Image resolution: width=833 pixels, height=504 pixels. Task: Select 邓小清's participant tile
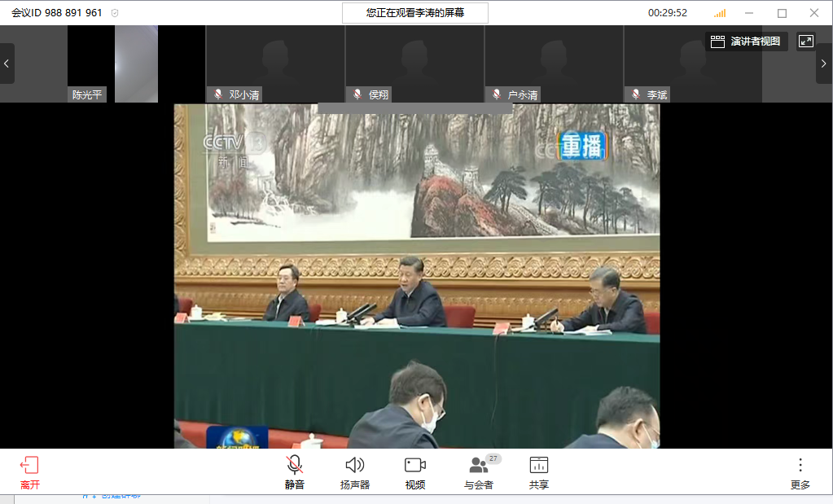pos(275,64)
